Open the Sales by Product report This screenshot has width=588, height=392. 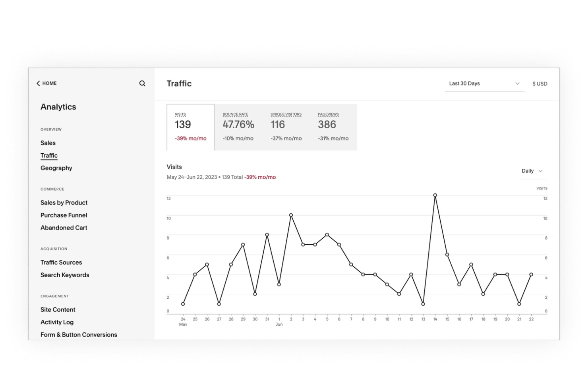64,203
